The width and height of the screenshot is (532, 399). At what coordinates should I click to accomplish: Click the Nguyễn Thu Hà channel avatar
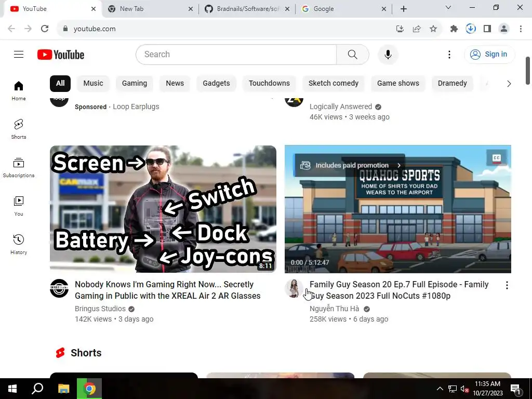coord(294,288)
